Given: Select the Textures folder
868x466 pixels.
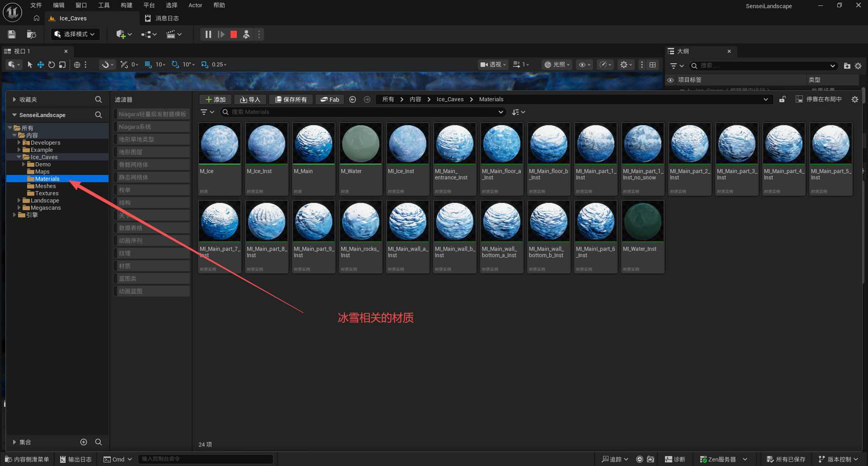Looking at the screenshot, I should click(47, 193).
